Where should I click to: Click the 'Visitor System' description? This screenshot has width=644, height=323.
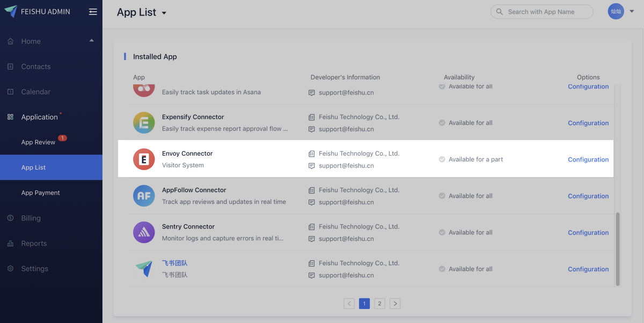click(183, 165)
